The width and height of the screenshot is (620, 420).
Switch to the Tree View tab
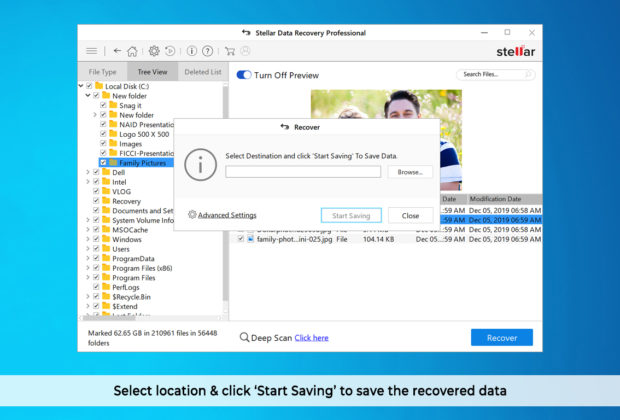pyautogui.click(x=153, y=72)
